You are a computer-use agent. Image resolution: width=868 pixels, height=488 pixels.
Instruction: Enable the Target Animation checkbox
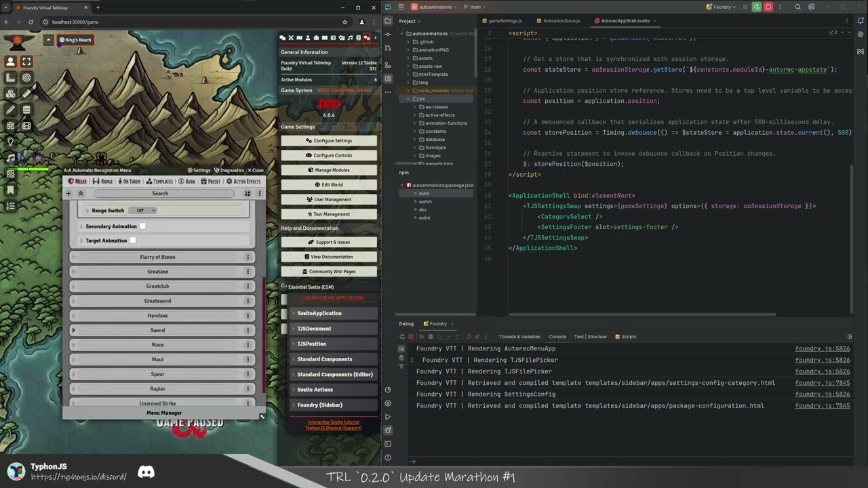click(133, 241)
